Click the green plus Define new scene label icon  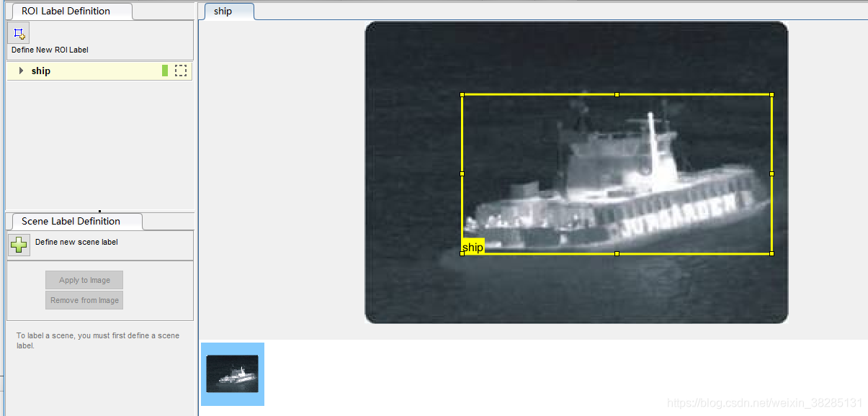19,245
